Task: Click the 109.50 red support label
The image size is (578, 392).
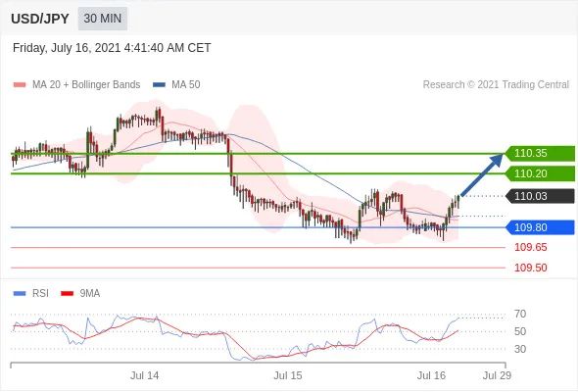Action: click(530, 268)
